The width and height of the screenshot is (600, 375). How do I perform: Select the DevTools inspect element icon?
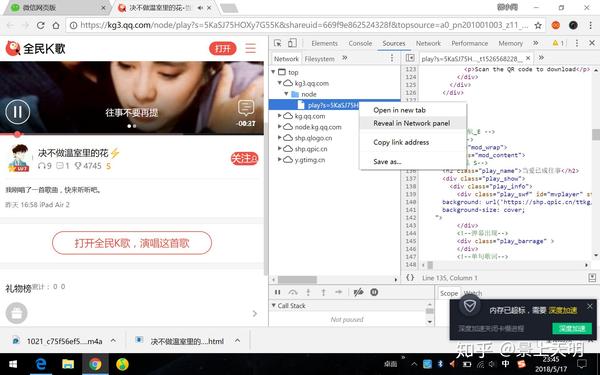tap(278, 43)
